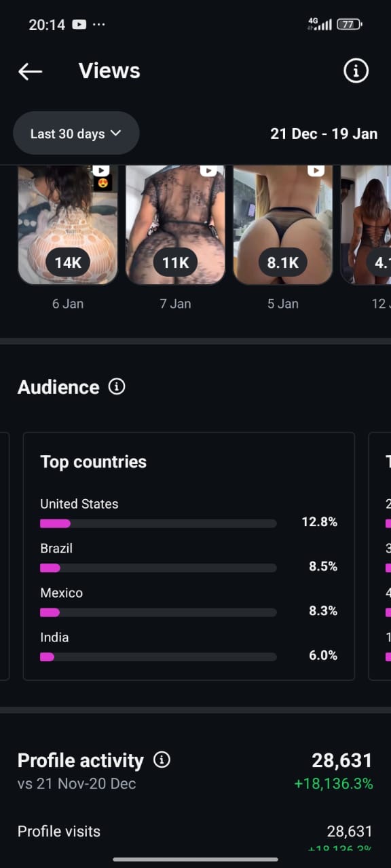The height and width of the screenshot is (868, 391).
Task: Tap the info icon beside Audience
Action: coord(117,387)
